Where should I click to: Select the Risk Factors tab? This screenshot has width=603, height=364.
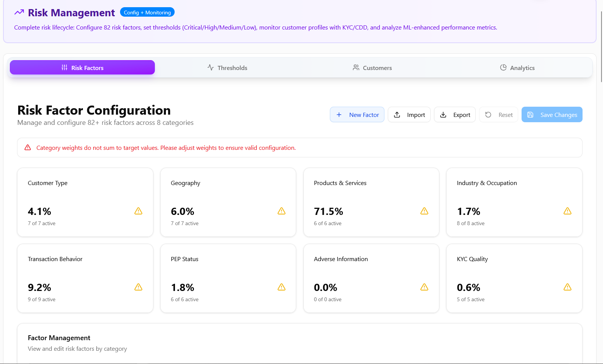tap(82, 68)
